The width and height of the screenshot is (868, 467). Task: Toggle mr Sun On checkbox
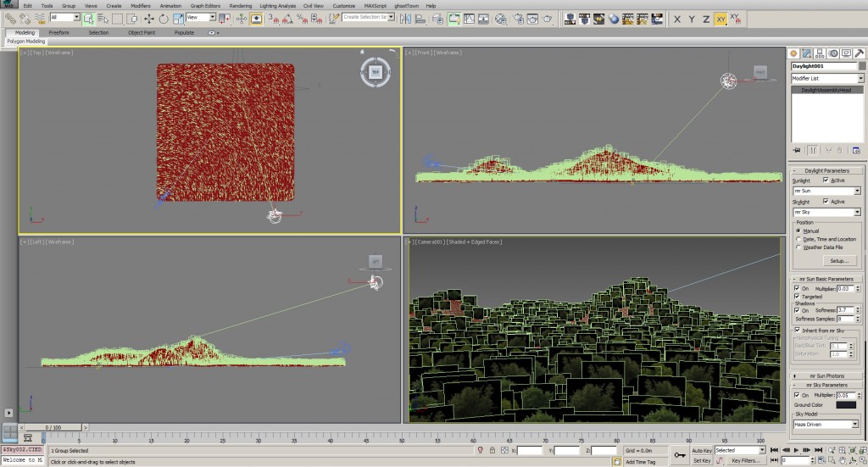797,288
